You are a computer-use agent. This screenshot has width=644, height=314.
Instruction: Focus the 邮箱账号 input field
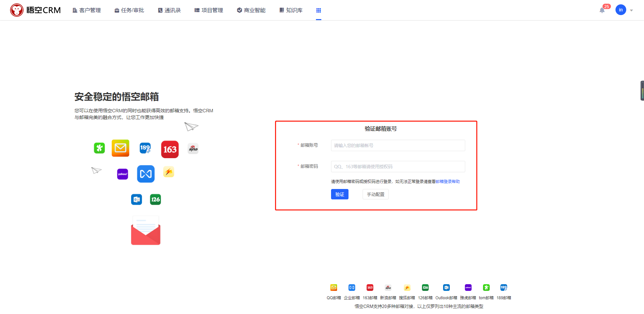(x=398, y=145)
